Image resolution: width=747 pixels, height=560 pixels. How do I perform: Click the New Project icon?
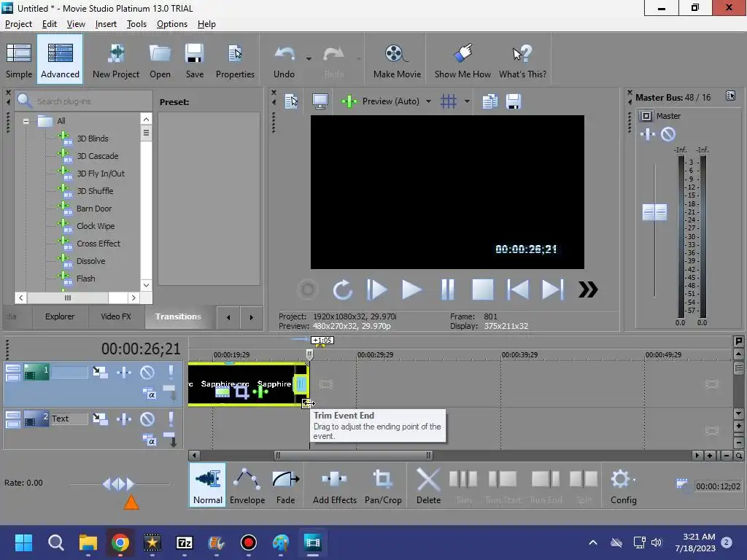pos(116,60)
